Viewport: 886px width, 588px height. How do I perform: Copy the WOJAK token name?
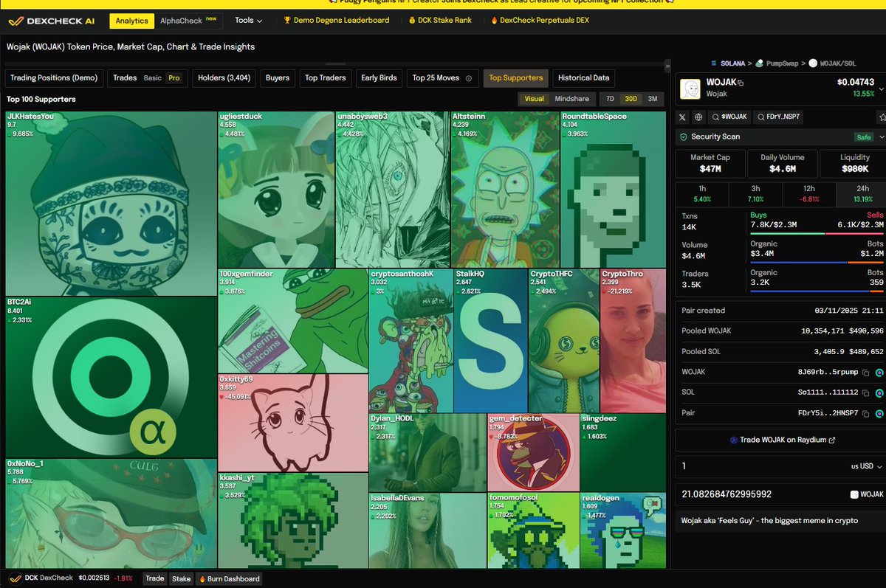point(741,83)
